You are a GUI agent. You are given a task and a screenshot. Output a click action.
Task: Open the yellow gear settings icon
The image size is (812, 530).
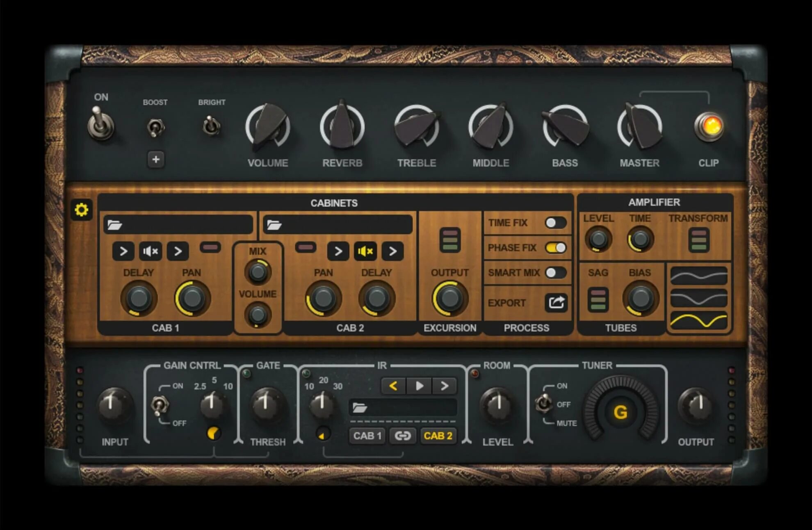(81, 210)
